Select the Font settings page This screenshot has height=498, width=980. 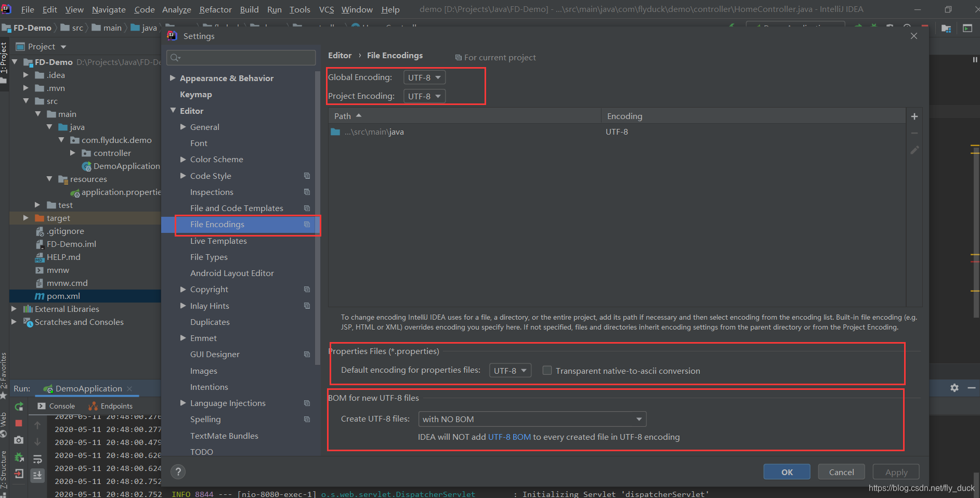click(199, 143)
